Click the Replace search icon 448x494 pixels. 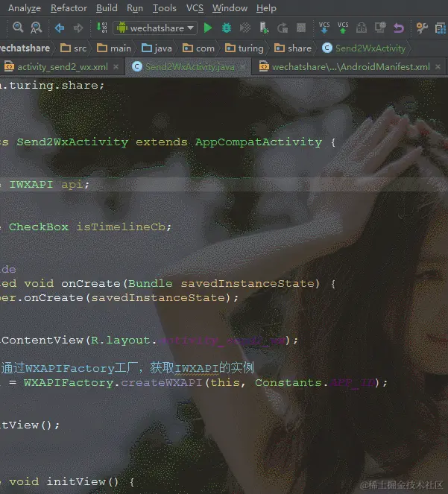coord(36,28)
